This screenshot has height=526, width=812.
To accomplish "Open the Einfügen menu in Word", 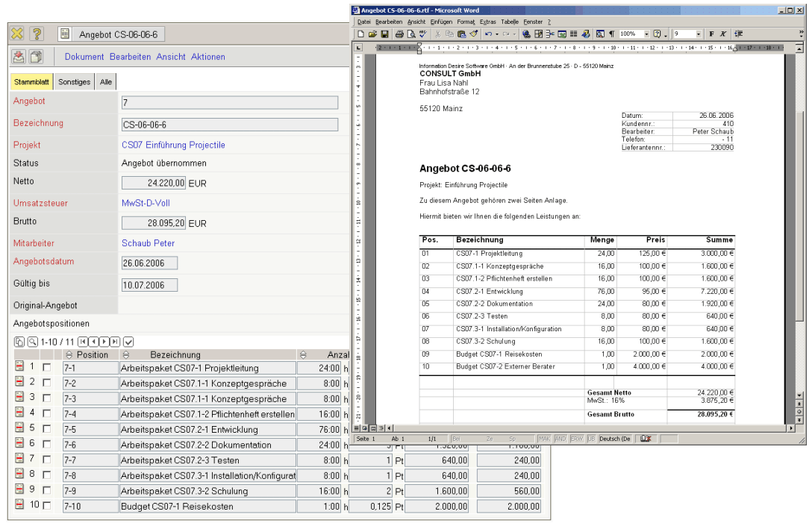I will click(440, 22).
